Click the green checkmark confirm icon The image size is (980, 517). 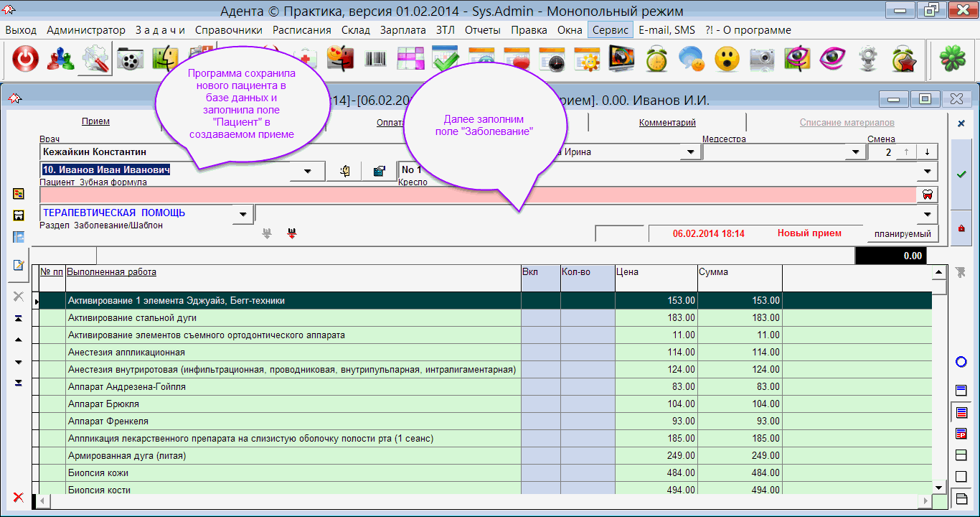click(x=961, y=174)
